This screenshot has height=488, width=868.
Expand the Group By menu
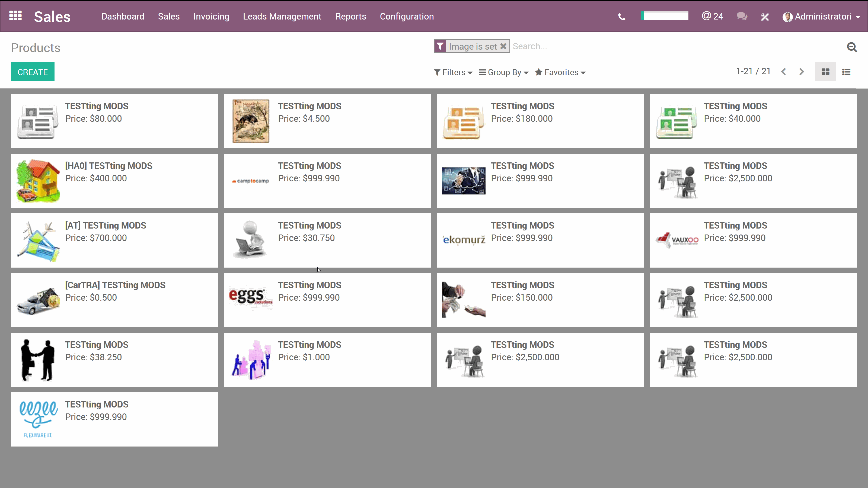503,72
